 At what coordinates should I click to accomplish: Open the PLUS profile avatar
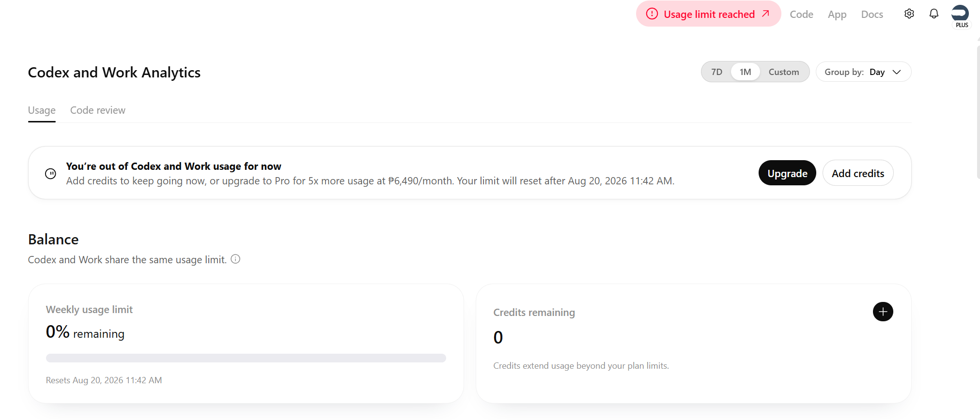960,15
